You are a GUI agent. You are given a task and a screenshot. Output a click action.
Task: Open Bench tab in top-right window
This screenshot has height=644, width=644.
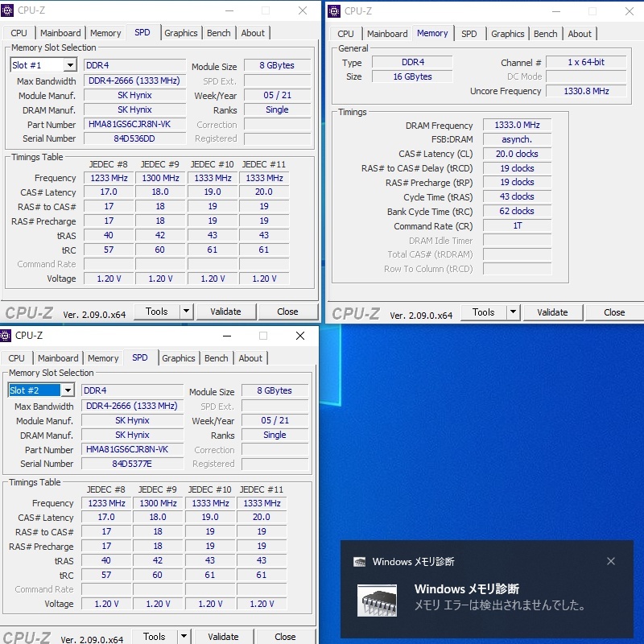pyautogui.click(x=546, y=34)
